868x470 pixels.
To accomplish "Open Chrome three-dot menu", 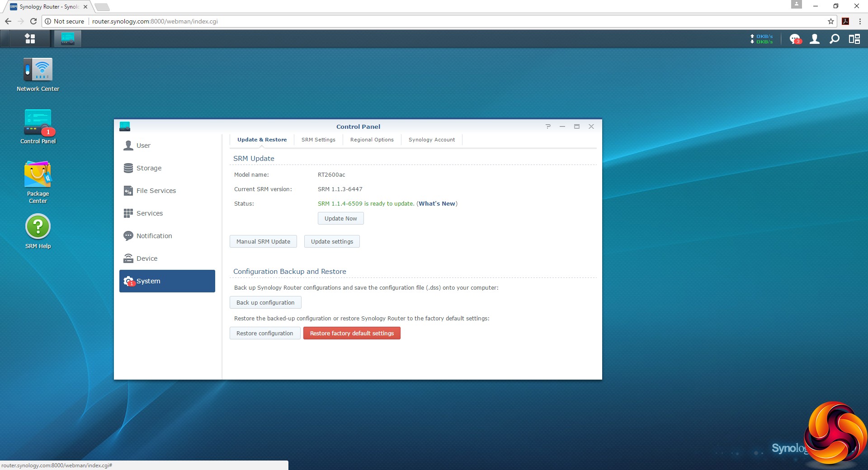I will (860, 21).
